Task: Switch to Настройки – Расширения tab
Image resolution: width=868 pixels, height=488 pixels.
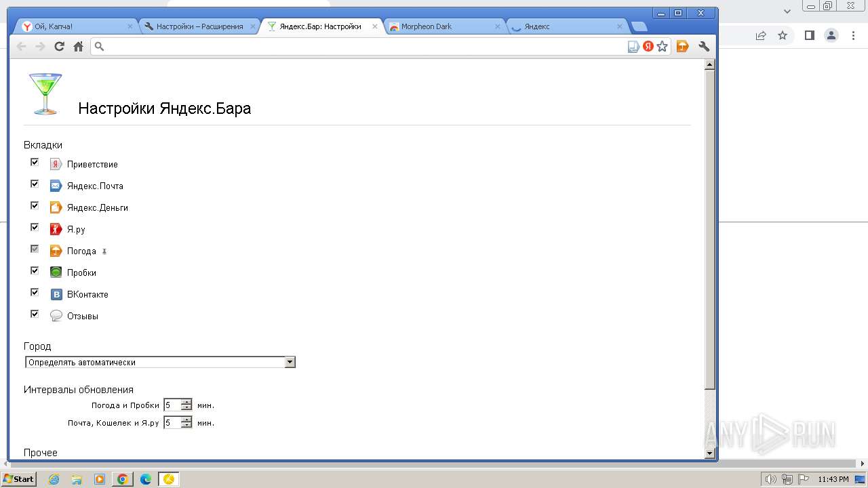Action: [x=200, y=26]
